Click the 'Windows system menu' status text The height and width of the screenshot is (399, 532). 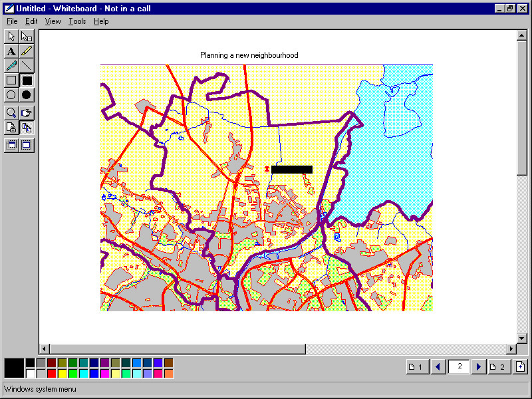coord(40,389)
